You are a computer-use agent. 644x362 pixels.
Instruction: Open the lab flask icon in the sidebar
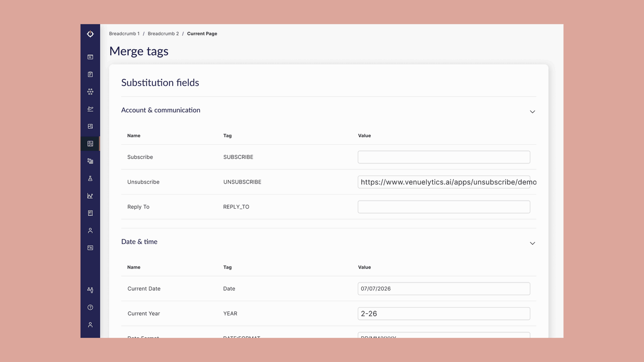tap(90, 178)
